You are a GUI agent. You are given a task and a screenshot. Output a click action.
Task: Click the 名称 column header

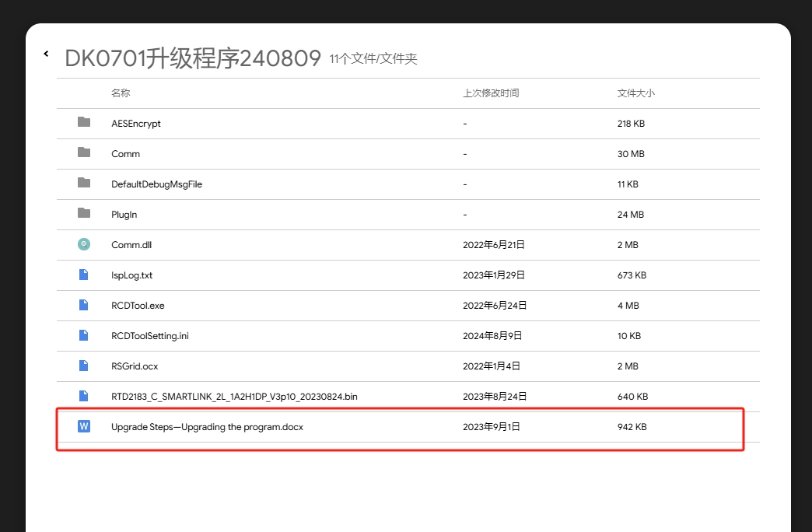pyautogui.click(x=121, y=93)
